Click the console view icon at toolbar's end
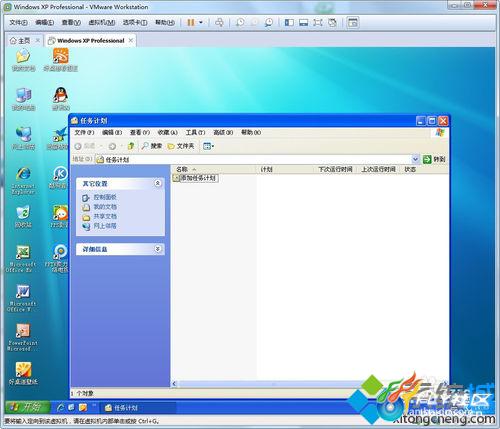The image size is (500, 429). 353,23
